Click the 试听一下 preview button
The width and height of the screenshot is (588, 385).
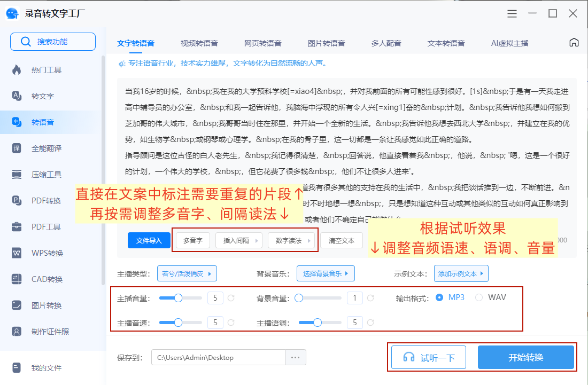pos(429,357)
